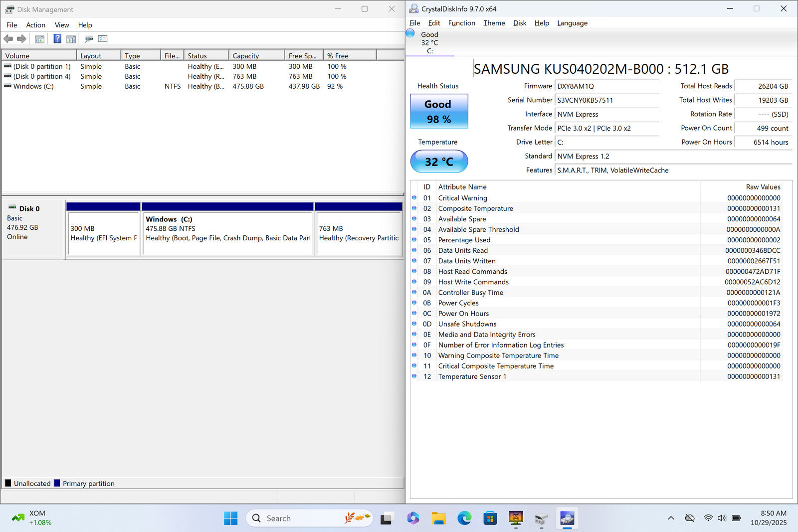
Task: Open Help via the blue question mark icon
Action: 57,39
